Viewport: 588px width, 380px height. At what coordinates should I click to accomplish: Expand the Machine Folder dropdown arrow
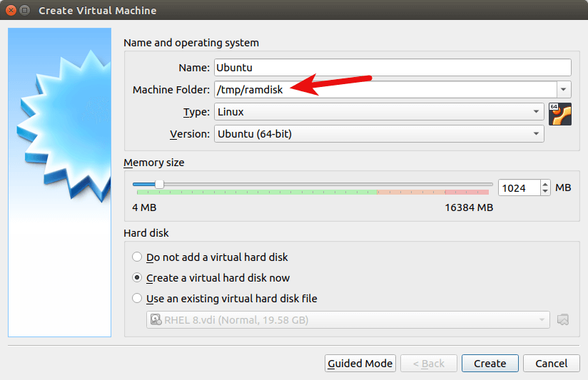(564, 89)
